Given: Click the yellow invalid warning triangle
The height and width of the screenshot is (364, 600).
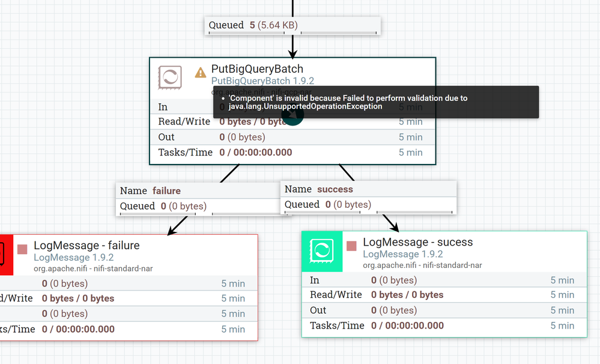Looking at the screenshot, I should pos(200,72).
